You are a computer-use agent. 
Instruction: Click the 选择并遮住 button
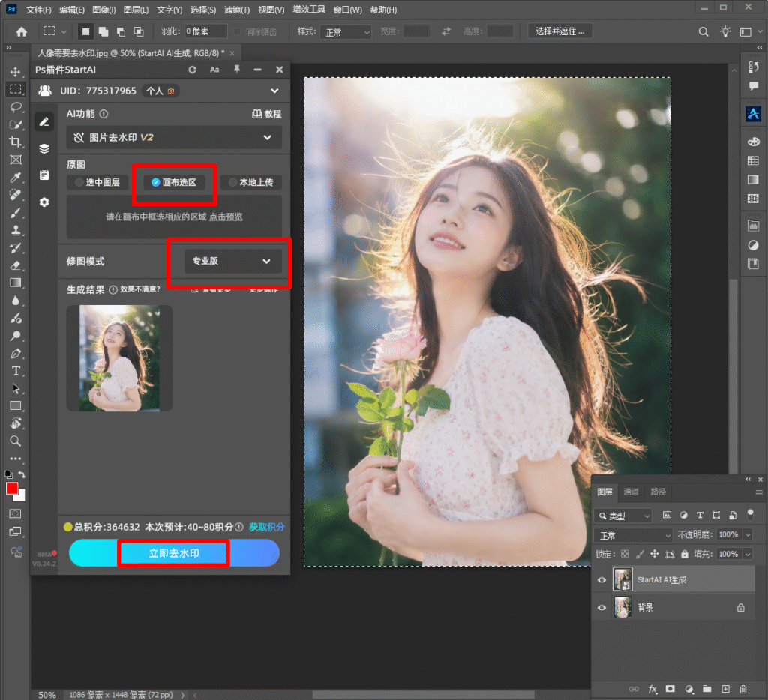tap(559, 31)
